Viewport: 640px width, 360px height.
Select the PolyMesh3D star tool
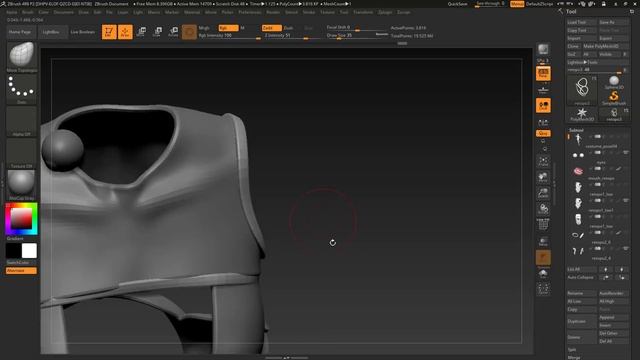point(582,114)
